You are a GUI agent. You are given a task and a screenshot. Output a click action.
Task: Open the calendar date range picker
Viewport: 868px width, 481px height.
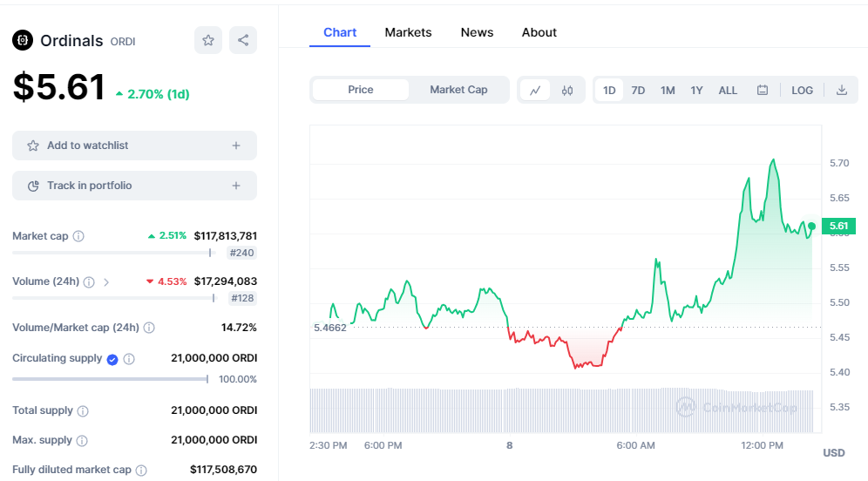763,91
